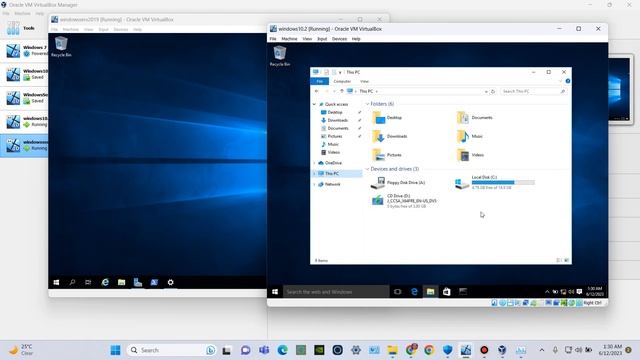Open Computer tab in Explorer ribbon
The image size is (640, 360).
point(342,81)
